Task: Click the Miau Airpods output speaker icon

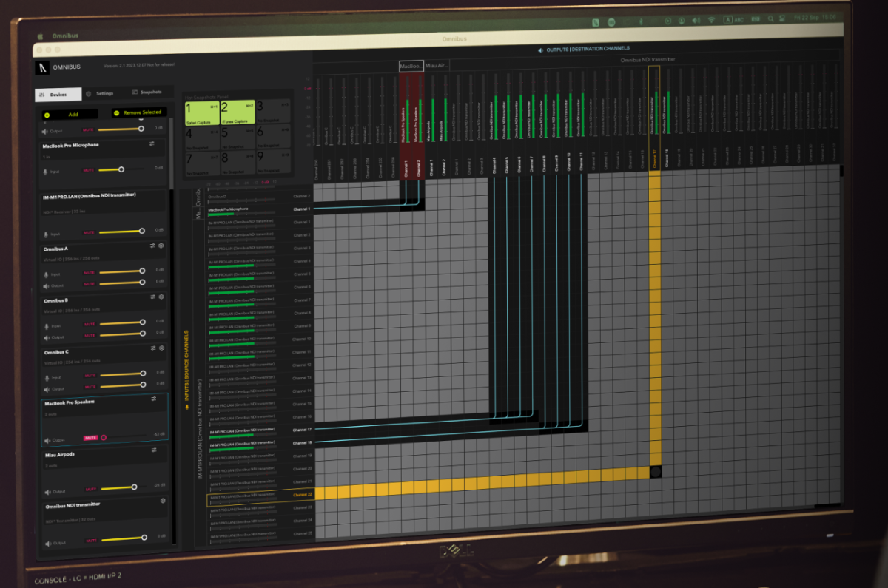Action: pos(47,490)
